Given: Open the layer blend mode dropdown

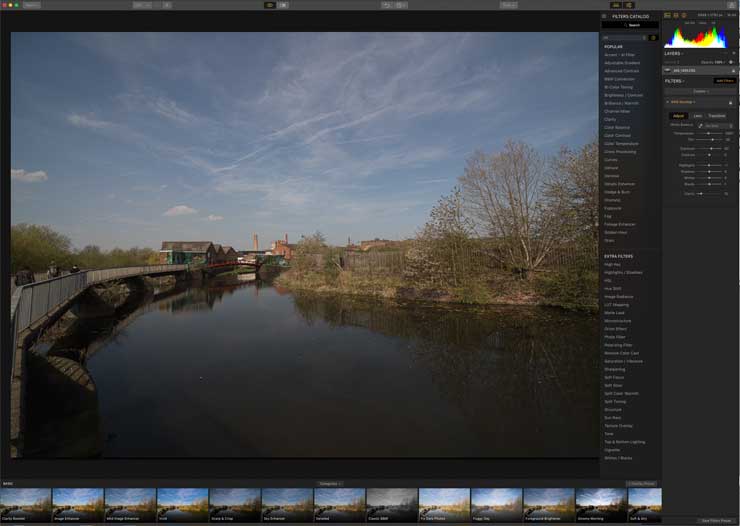Looking at the screenshot, I should click(672, 62).
